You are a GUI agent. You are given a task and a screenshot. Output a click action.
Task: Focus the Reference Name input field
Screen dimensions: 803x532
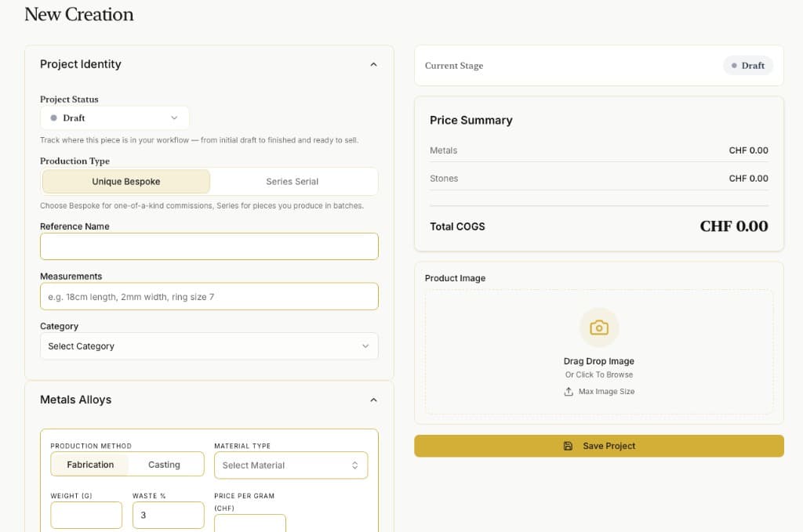coord(209,247)
